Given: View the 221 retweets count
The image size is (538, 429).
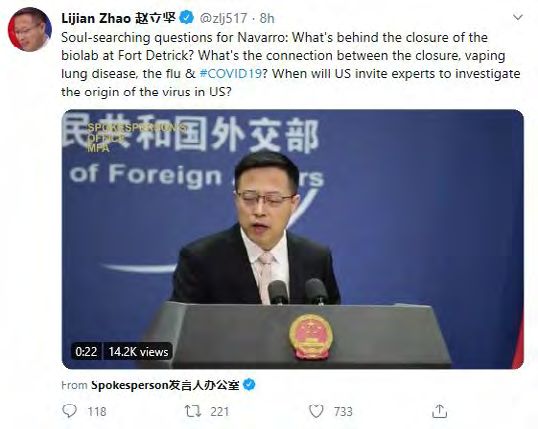Looking at the screenshot, I should pyautogui.click(x=220, y=411).
